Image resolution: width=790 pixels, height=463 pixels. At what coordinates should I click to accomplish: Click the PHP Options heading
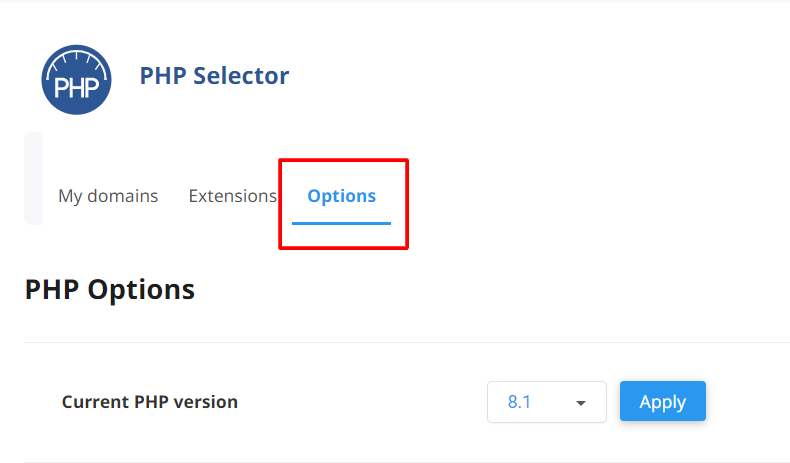[110, 290]
